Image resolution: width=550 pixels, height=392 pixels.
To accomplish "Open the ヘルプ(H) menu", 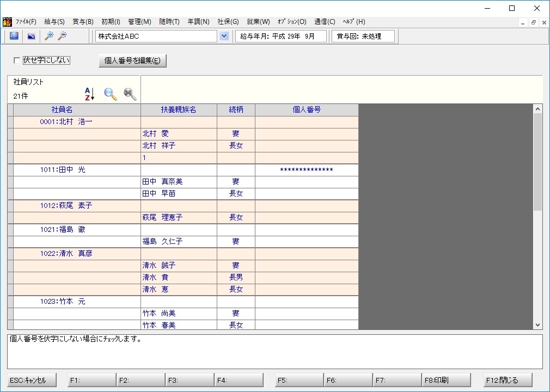I will 354,22.
